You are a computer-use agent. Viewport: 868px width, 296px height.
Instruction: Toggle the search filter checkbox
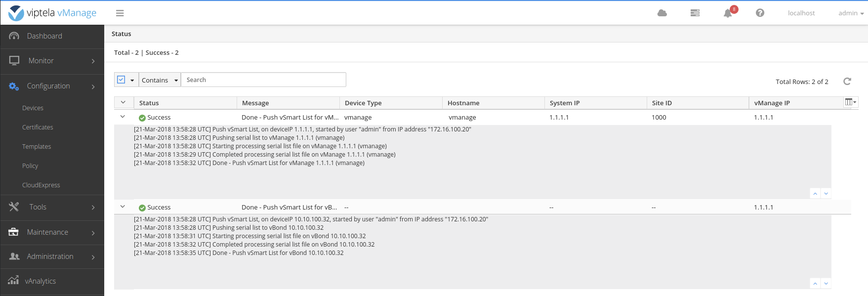pos(121,80)
